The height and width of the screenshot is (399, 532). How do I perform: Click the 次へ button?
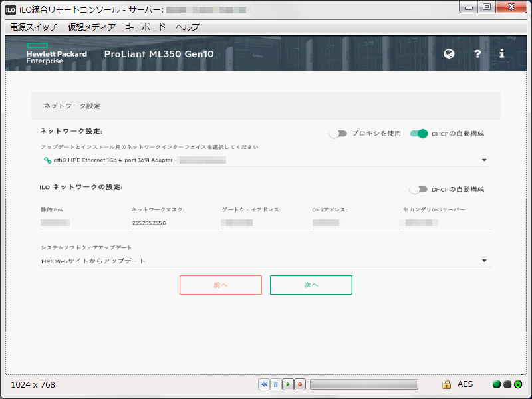(x=311, y=285)
